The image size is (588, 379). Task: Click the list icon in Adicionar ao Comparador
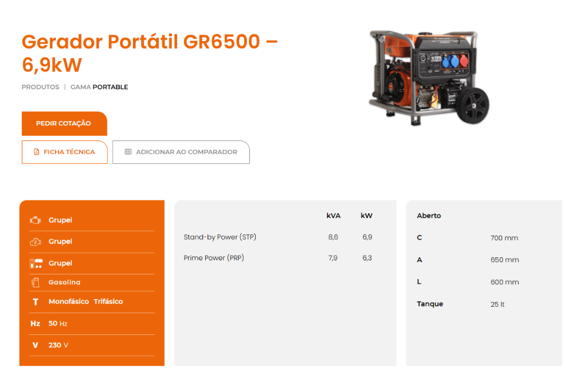tap(128, 152)
